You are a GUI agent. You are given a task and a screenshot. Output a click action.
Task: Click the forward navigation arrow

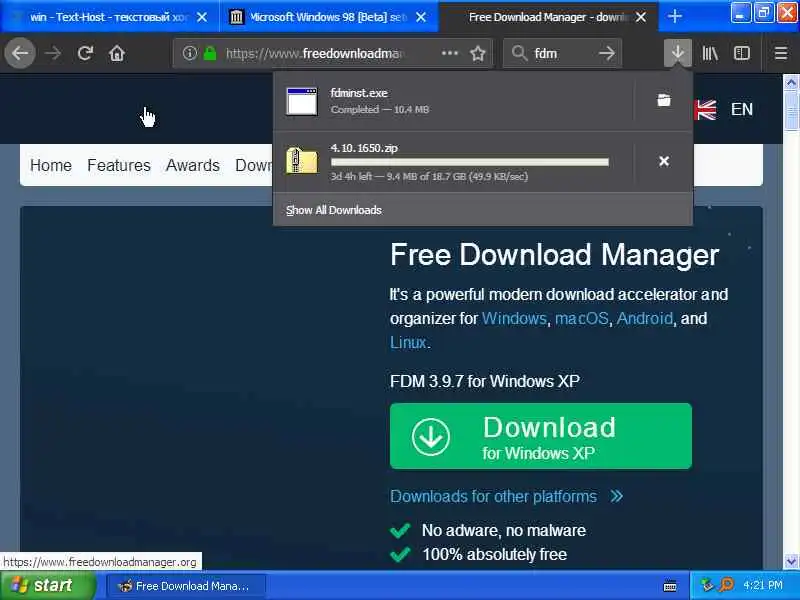(53, 53)
